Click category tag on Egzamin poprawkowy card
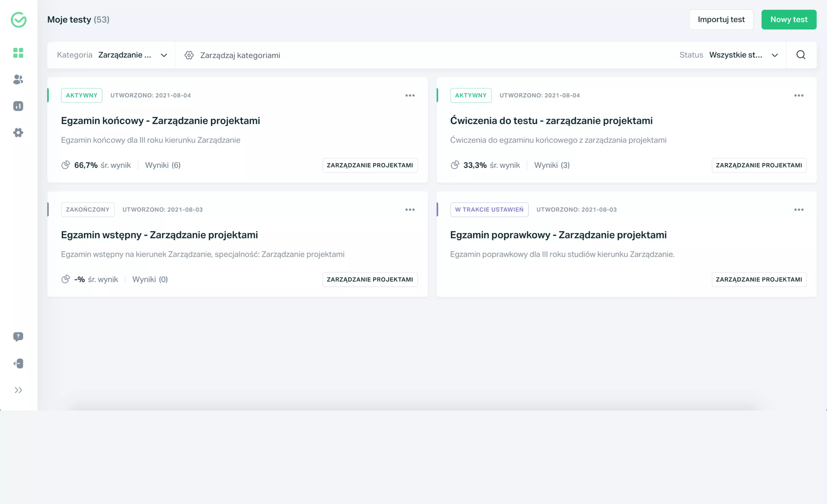This screenshot has width=827, height=504. point(759,280)
